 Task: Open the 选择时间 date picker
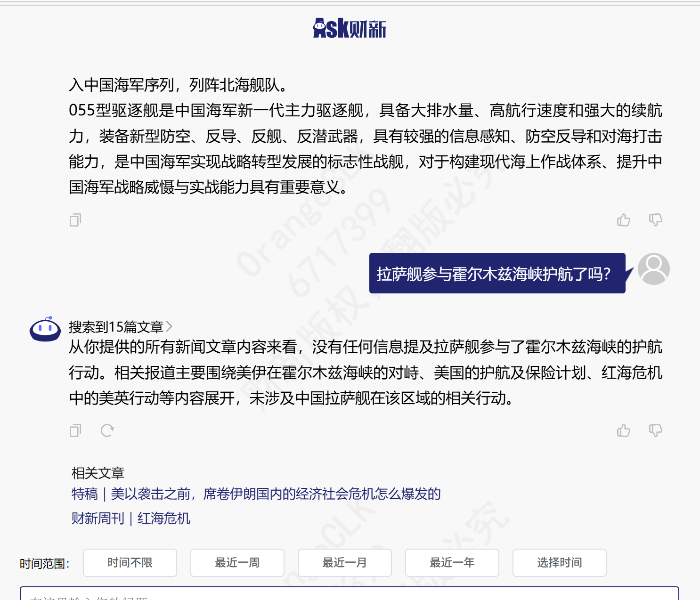[x=560, y=563]
